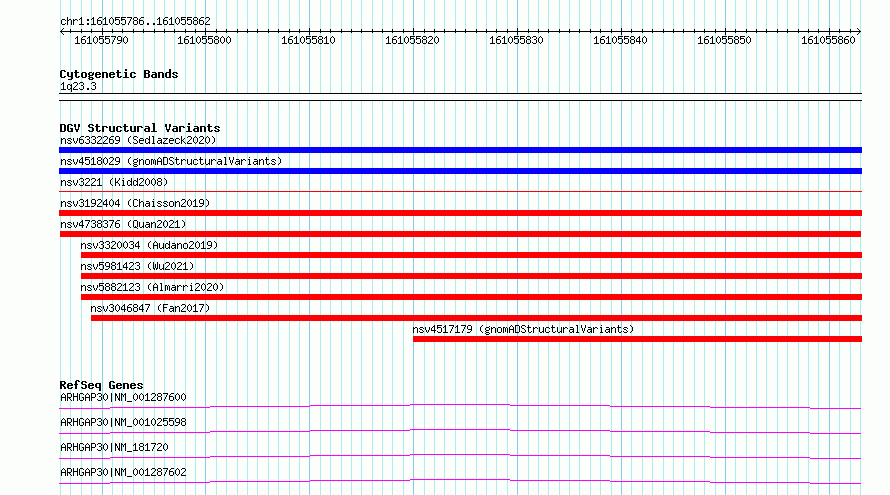Click the red bar for nsv3192404
This screenshot has width=890, height=495.
[x=460, y=213]
